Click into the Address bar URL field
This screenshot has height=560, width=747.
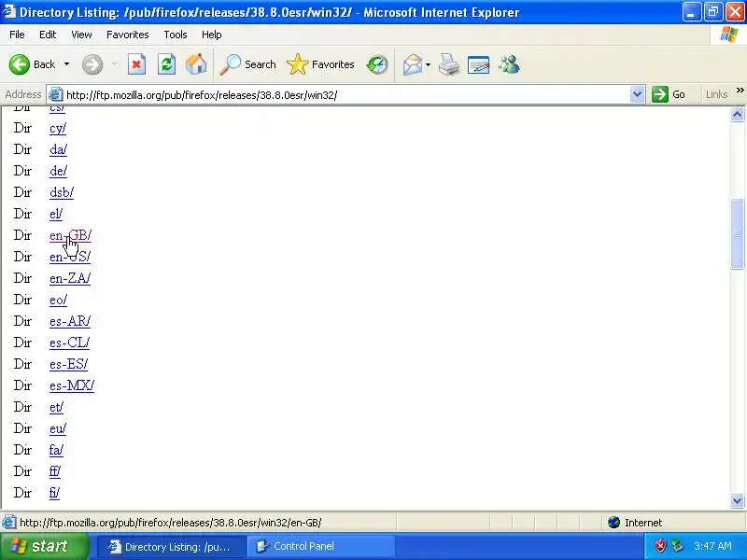pyautogui.click(x=345, y=95)
